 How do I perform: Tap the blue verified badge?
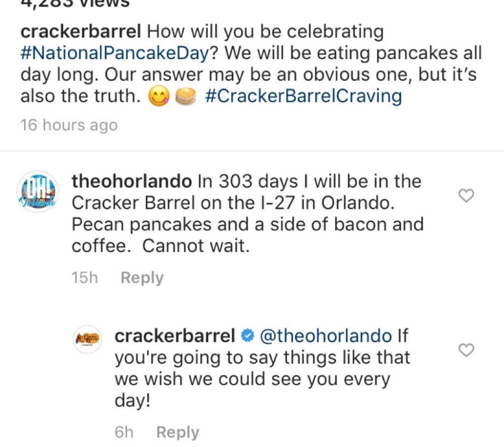point(247,337)
